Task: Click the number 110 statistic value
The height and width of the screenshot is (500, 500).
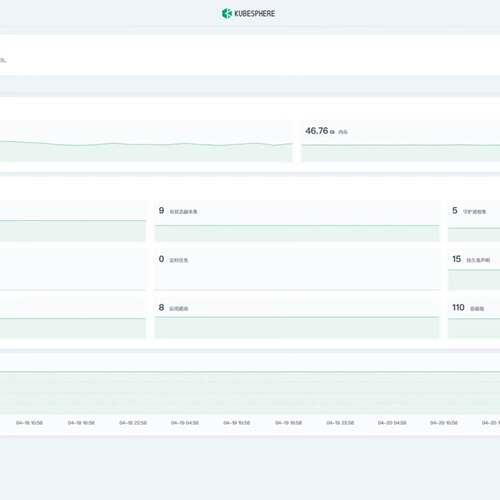Action: click(458, 307)
